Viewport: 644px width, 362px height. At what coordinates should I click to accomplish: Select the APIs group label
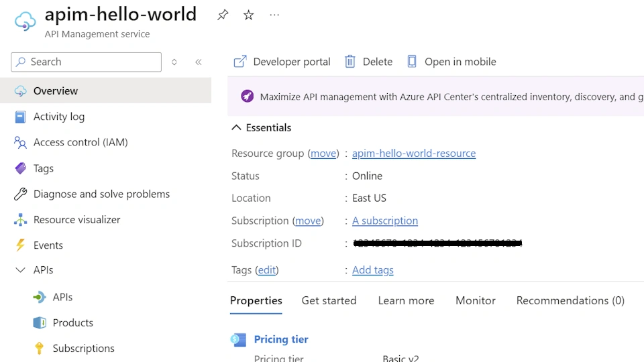pyautogui.click(x=43, y=270)
